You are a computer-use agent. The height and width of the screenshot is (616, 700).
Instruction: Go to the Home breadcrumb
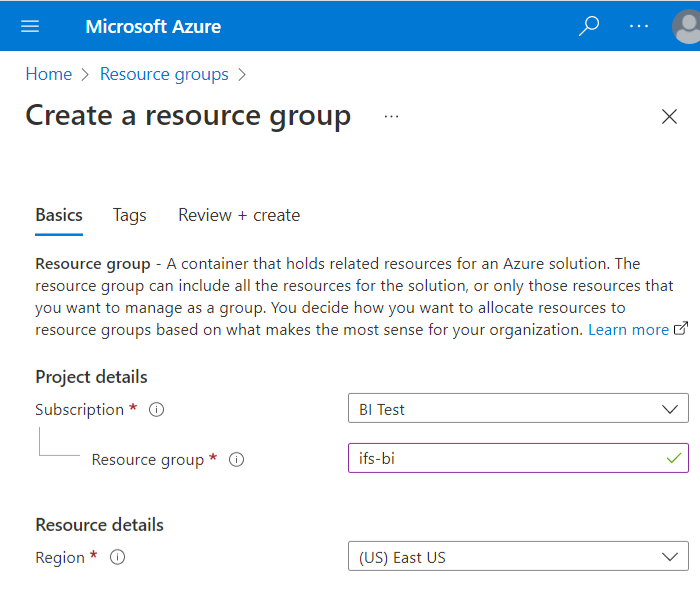click(x=49, y=74)
